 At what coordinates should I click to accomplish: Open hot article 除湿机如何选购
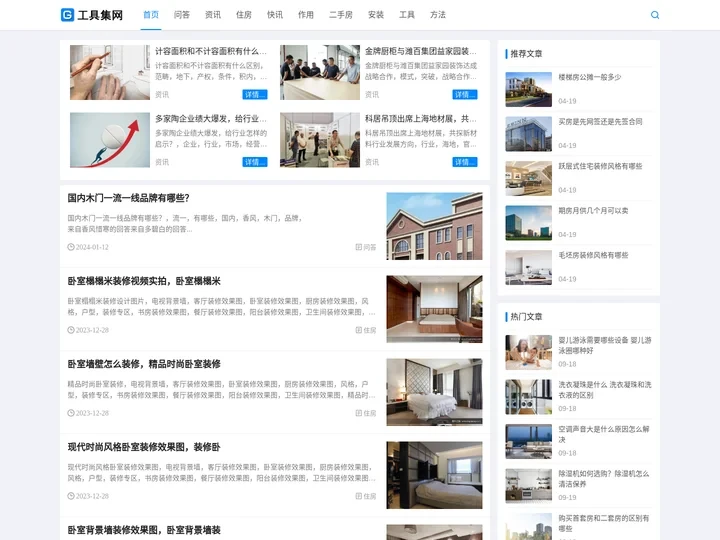604,479
